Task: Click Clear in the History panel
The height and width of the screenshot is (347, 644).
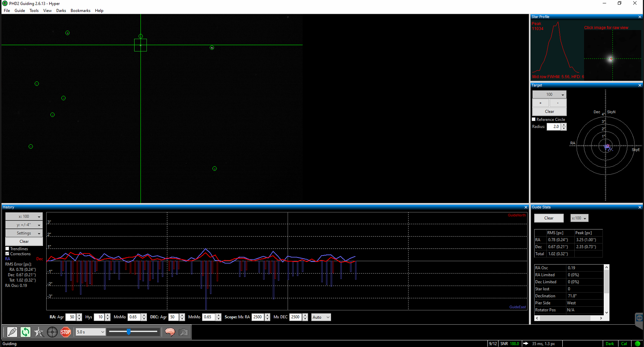Action: (24, 241)
